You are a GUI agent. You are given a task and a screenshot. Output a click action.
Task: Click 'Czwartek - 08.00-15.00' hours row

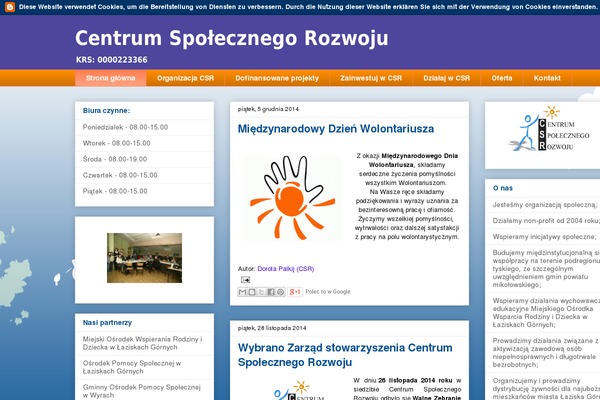(144, 175)
